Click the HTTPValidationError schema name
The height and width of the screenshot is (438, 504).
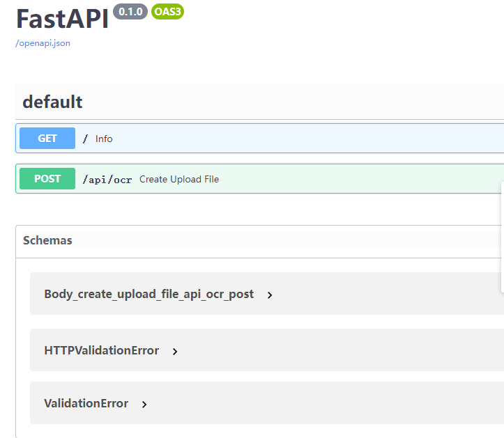point(102,350)
